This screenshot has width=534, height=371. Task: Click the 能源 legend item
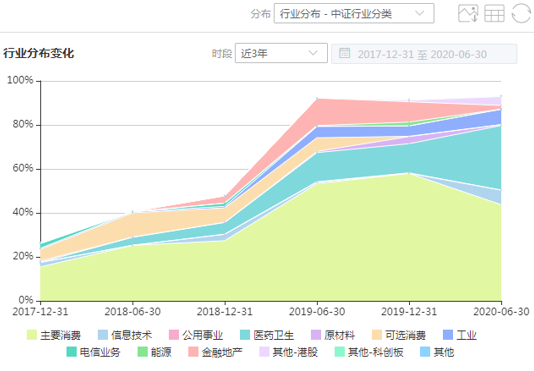pos(154,352)
